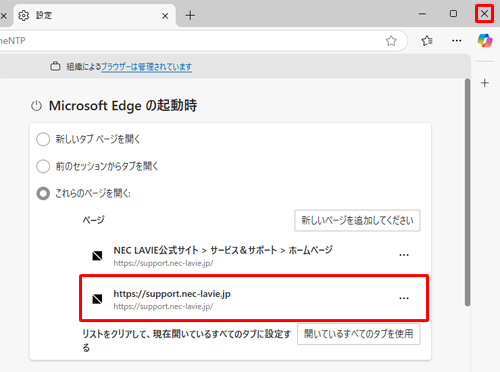
Task: Select 前のセッションからタブを開く radio button
Action: (x=43, y=166)
